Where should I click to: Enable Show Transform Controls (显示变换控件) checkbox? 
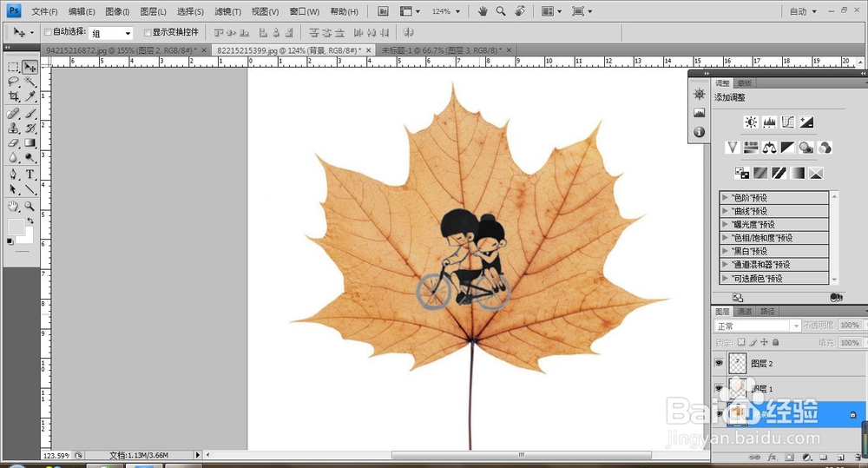pyautogui.click(x=148, y=33)
